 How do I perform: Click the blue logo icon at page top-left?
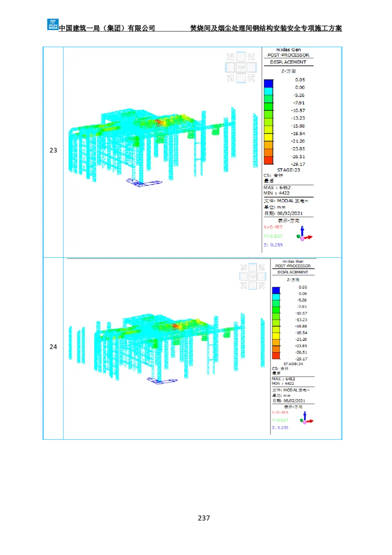[52, 24]
